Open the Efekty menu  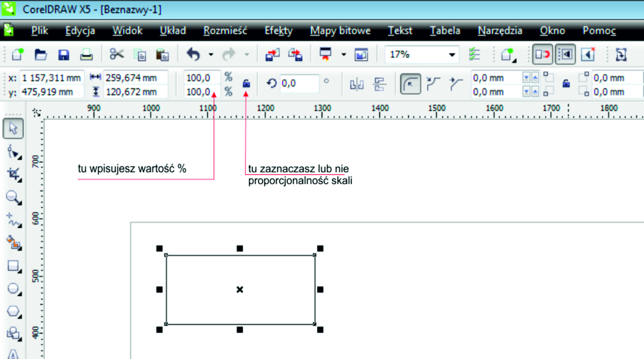[x=278, y=31]
